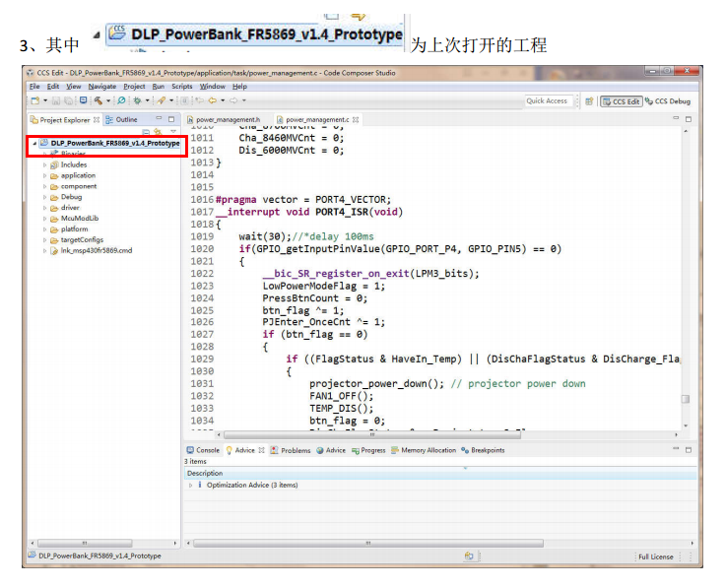Switch to CCS Debug perspective
Viewport: 725px width, 588px height.
pyautogui.click(x=668, y=101)
